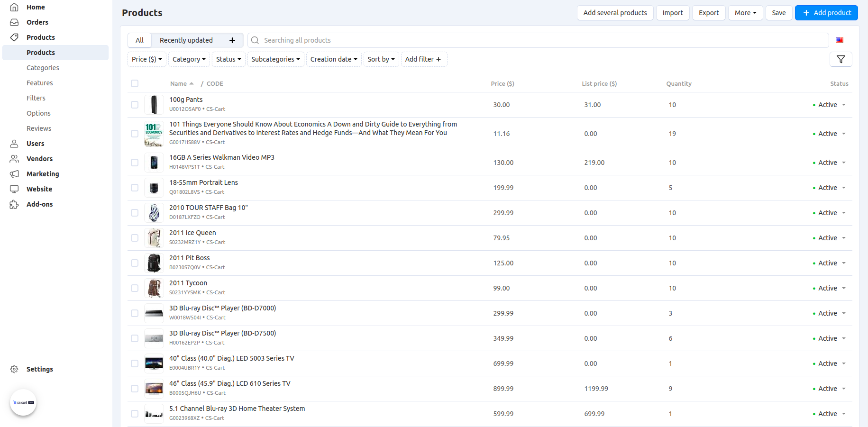868x427 pixels.
Task: Open the Sort by dropdown
Action: coord(381,59)
